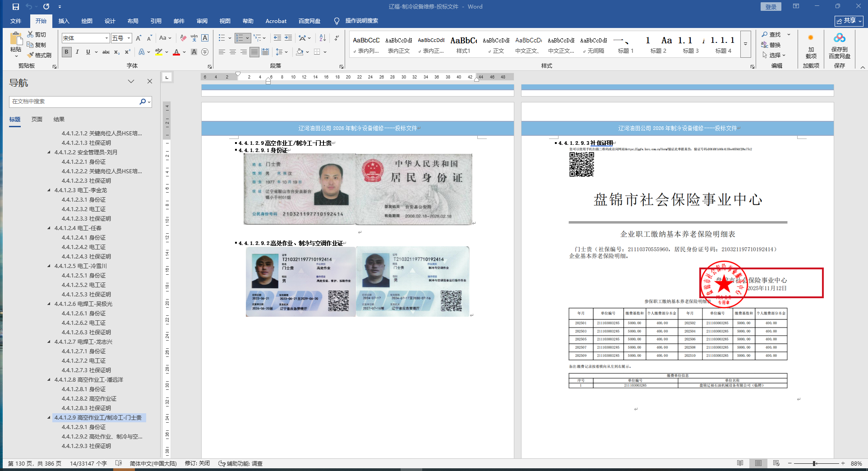Click the 登录 (Sign in) button
Viewport: 868px width, 471px height.
pyautogui.click(x=771, y=7)
